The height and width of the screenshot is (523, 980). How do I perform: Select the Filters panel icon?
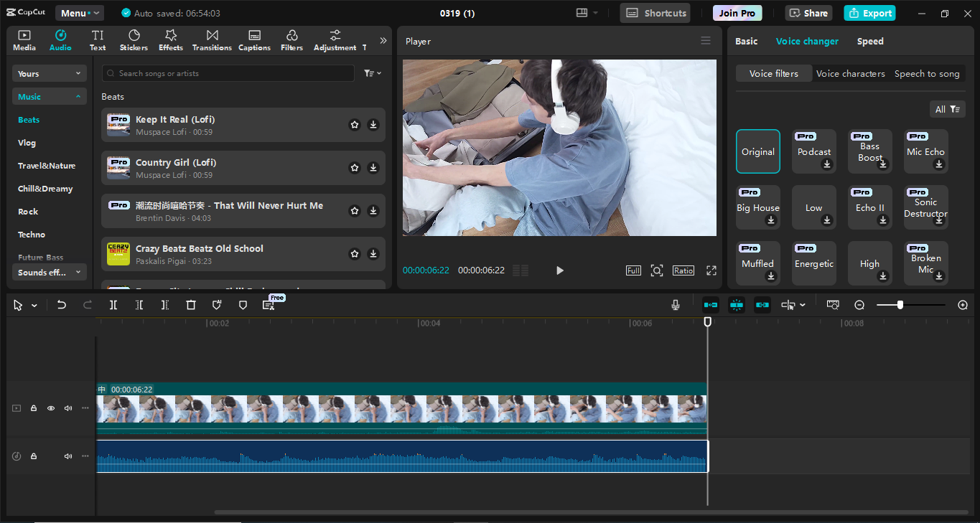point(291,39)
